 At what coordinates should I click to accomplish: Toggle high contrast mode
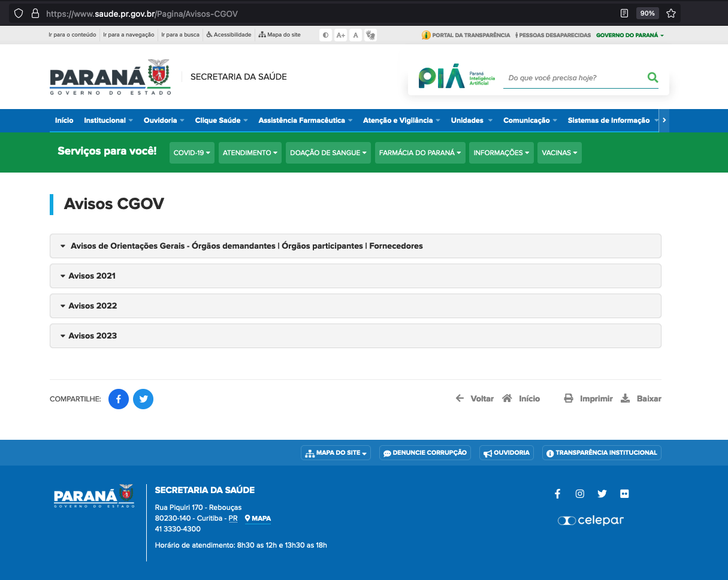(x=325, y=35)
